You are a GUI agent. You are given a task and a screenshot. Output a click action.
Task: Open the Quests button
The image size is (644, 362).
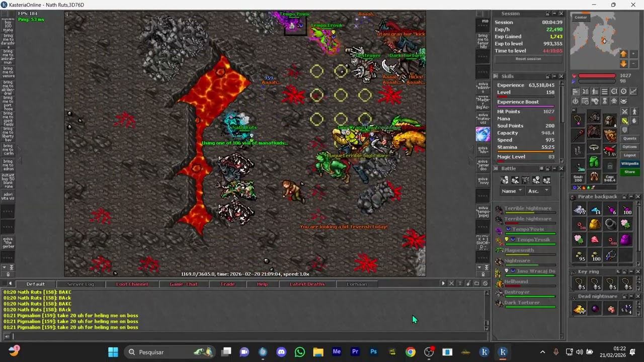630,138
